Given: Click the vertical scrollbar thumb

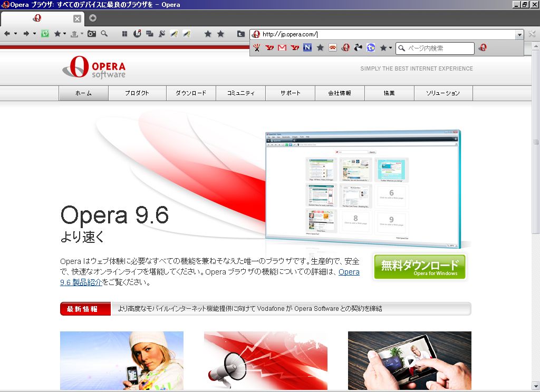Looking at the screenshot, I should (x=536, y=142).
